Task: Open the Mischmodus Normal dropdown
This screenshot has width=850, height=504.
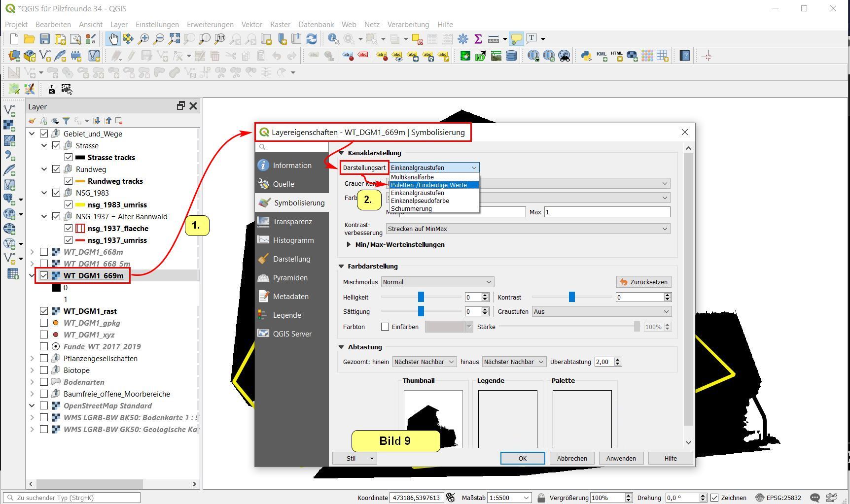Action: click(437, 282)
